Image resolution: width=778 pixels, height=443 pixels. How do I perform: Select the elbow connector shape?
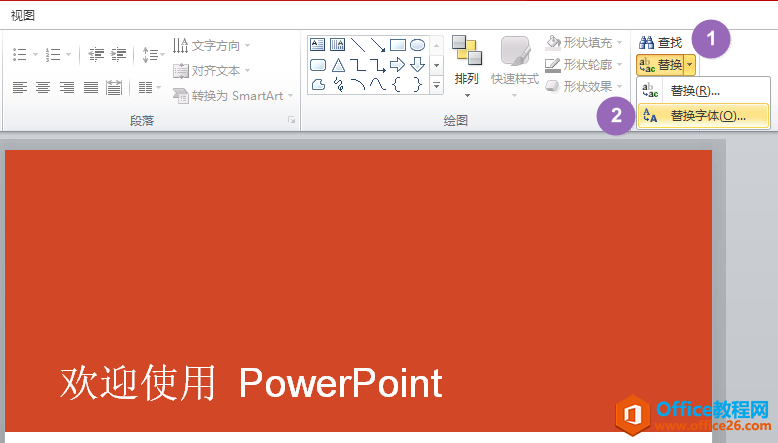coord(358,64)
